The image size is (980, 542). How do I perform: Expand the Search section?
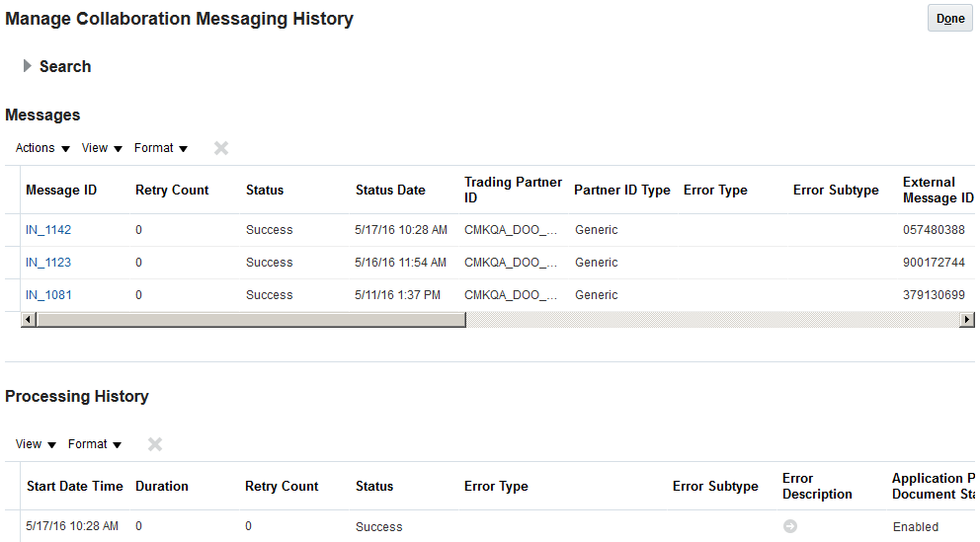[x=28, y=66]
